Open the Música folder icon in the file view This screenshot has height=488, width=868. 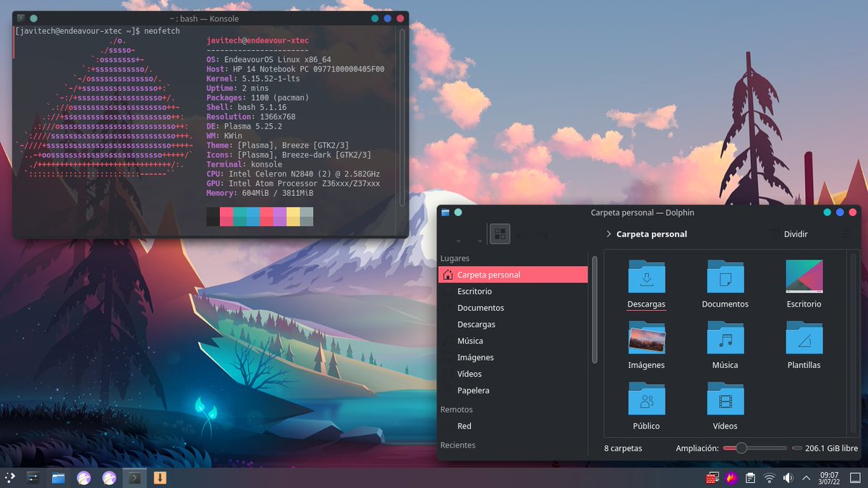(x=726, y=338)
